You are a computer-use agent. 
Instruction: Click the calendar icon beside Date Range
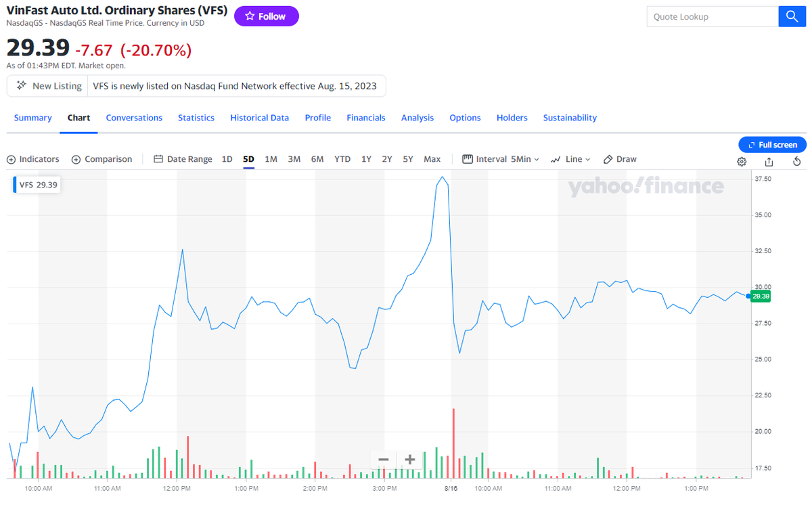click(x=158, y=158)
